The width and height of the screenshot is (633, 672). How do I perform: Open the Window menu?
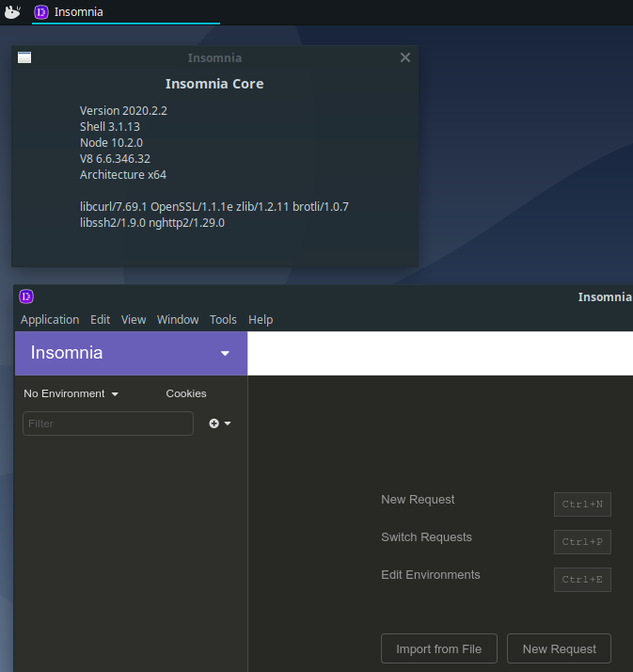[x=178, y=320]
